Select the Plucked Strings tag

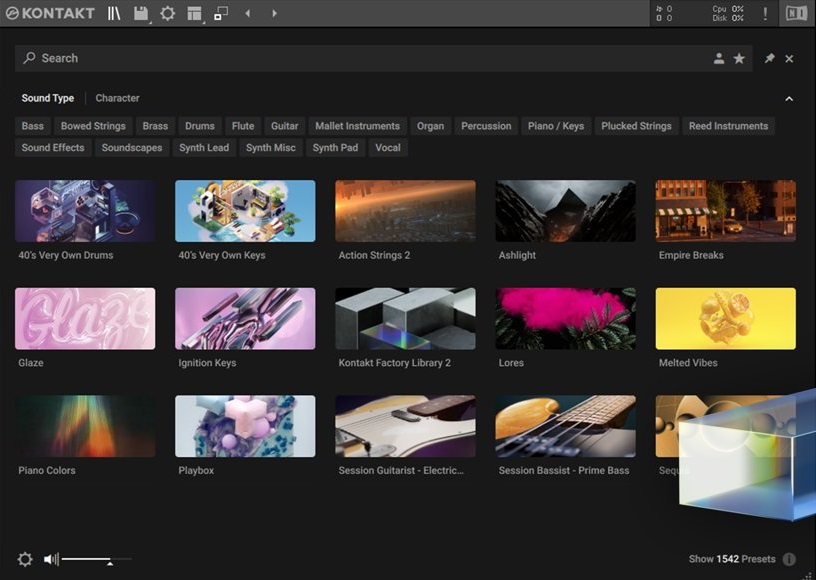(636, 126)
